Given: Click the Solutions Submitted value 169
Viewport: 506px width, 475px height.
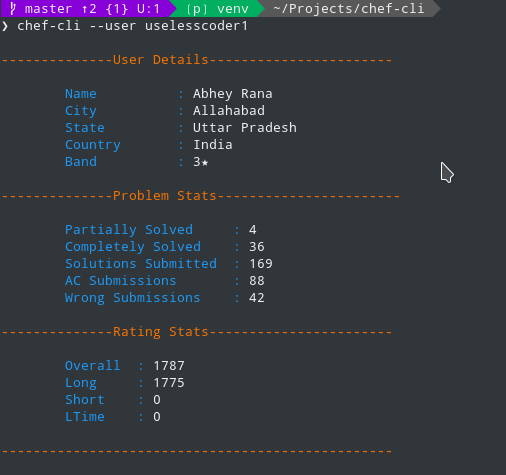Looking at the screenshot, I should pyautogui.click(x=261, y=264).
